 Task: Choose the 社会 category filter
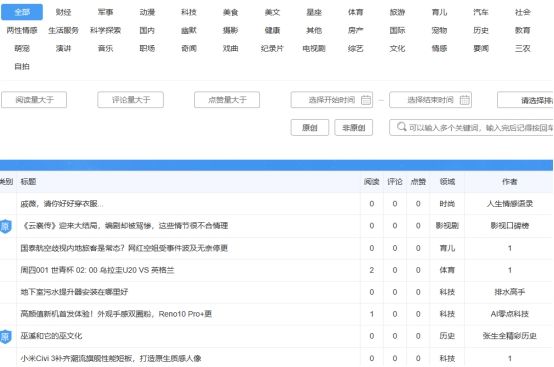pyautogui.click(x=523, y=12)
